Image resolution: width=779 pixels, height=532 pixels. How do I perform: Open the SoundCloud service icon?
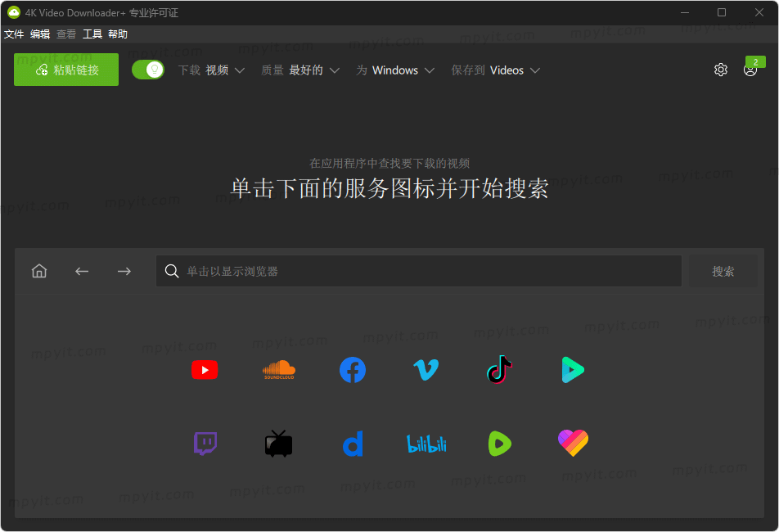279,370
